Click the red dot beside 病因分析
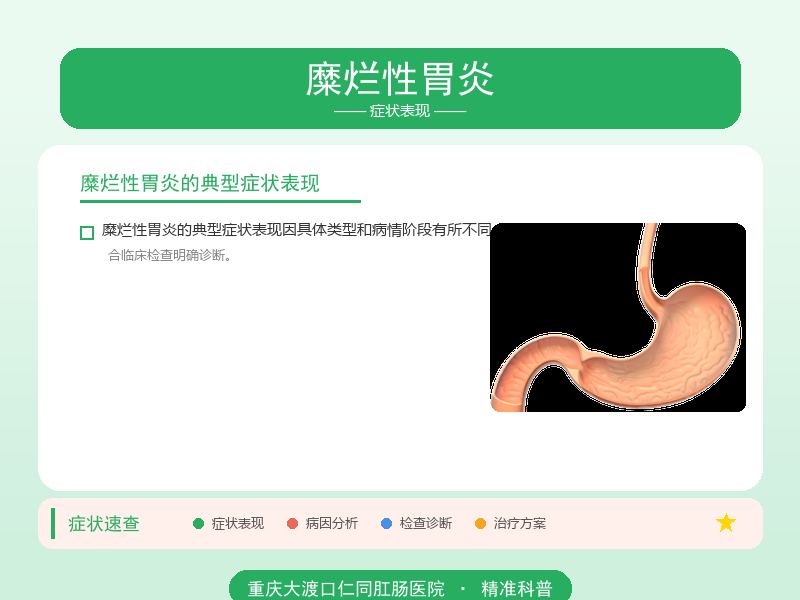800x600 pixels. pyautogui.click(x=292, y=523)
